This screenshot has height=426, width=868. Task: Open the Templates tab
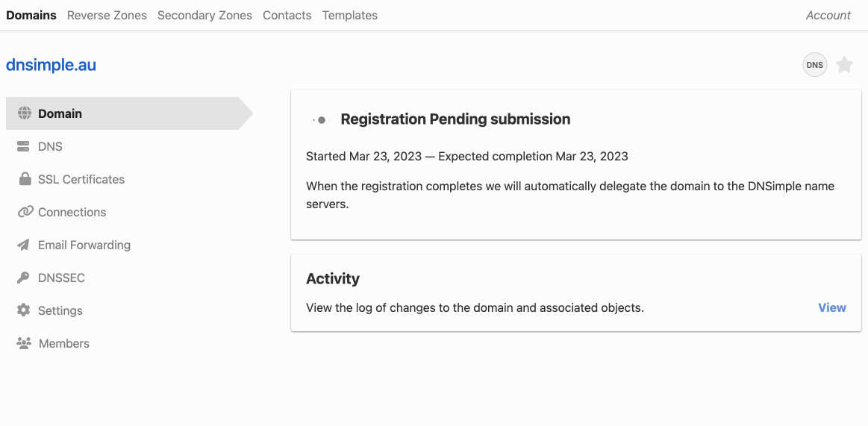tap(350, 15)
